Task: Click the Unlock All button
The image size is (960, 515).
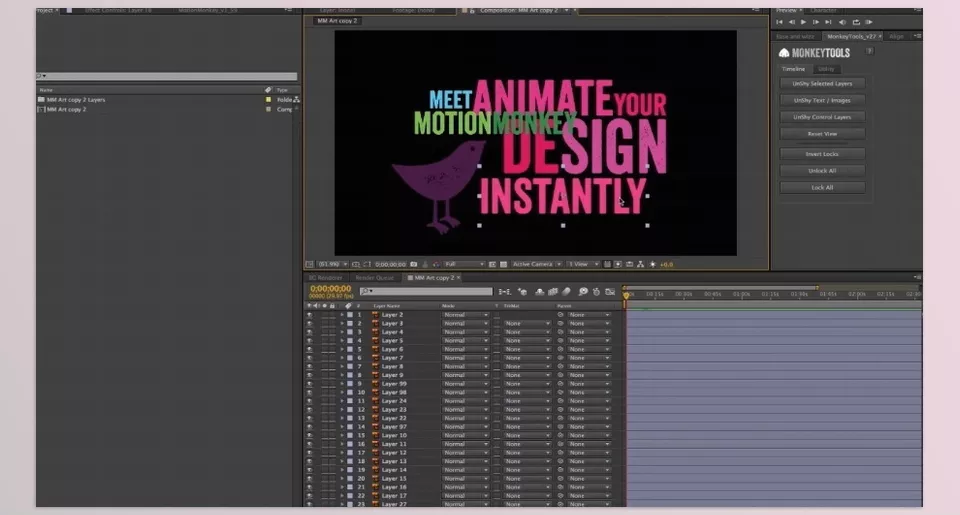Action: (822, 171)
